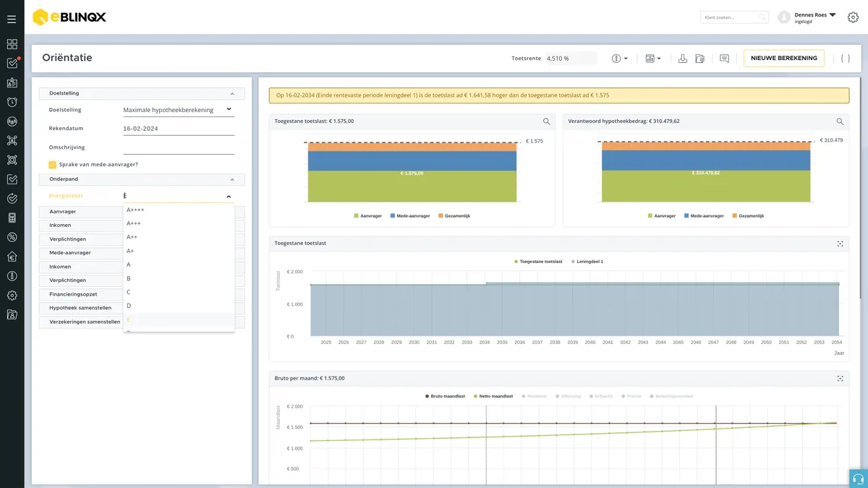The width and height of the screenshot is (868, 488).
Task: Click the eBlinqx logo
Action: (x=69, y=17)
